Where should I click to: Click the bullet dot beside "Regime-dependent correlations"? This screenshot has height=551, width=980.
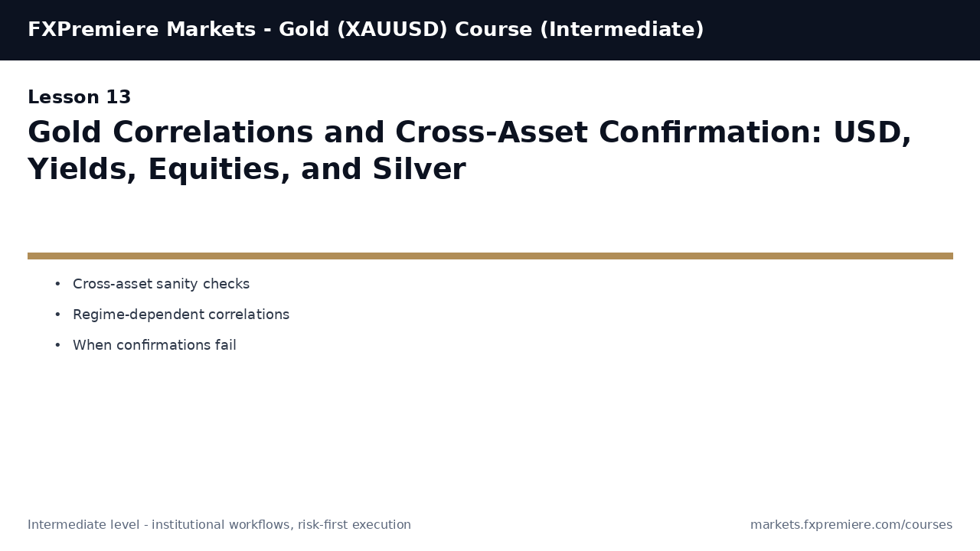[x=57, y=315]
